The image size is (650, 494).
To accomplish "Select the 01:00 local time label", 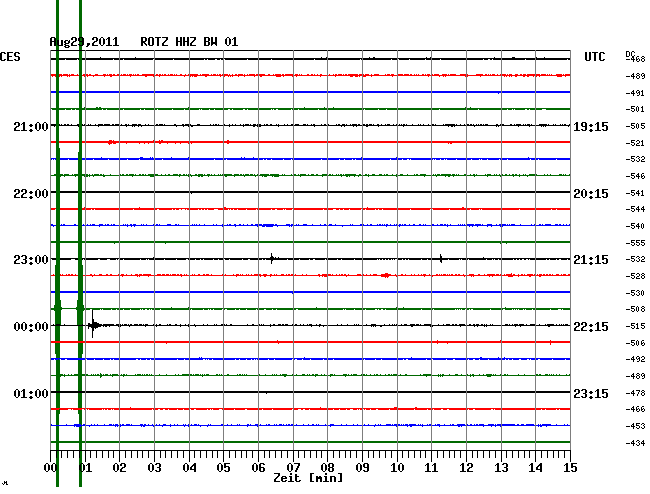I will (x=31, y=393).
